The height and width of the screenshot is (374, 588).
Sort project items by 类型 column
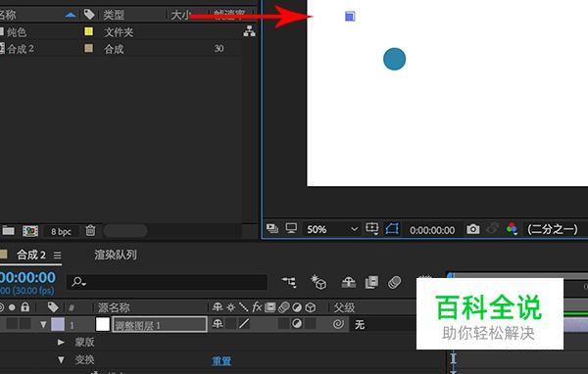(x=114, y=15)
